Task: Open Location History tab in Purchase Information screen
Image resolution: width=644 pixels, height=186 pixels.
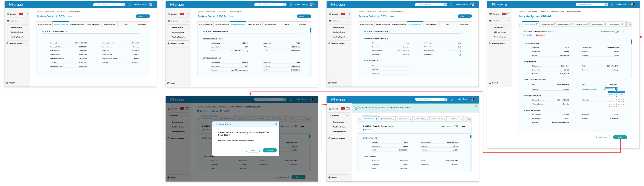Action: 109,24
